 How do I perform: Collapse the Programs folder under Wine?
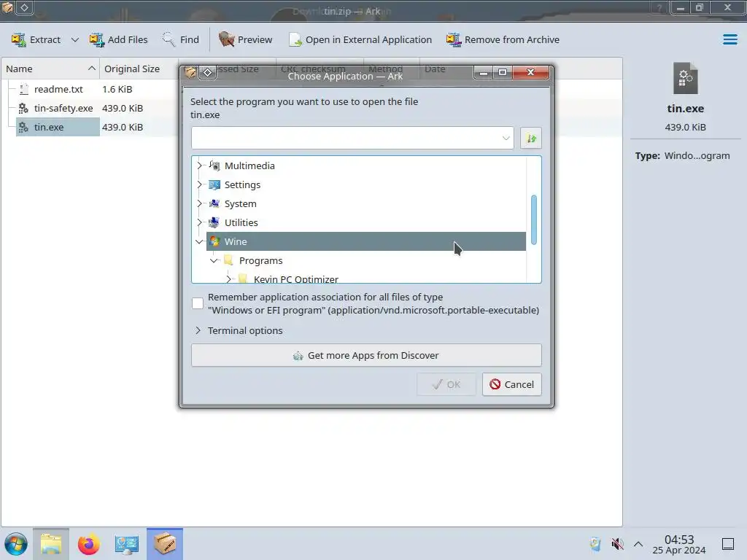pyautogui.click(x=214, y=260)
